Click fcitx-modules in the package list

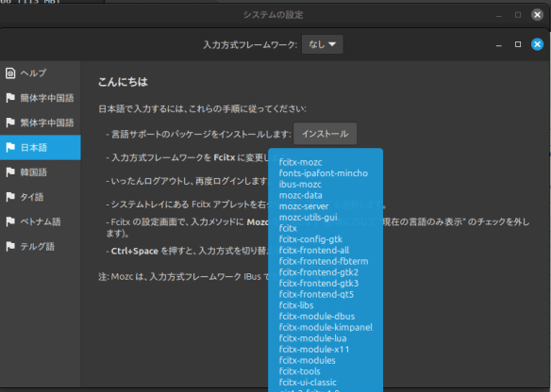(x=308, y=361)
